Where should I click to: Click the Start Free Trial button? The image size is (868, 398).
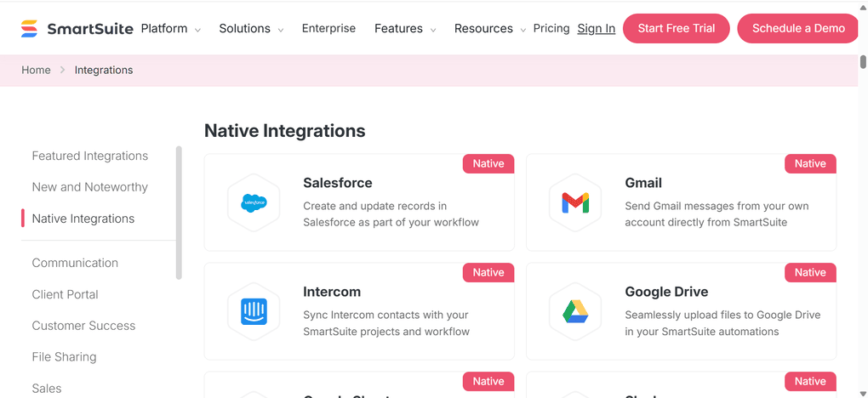677,28
